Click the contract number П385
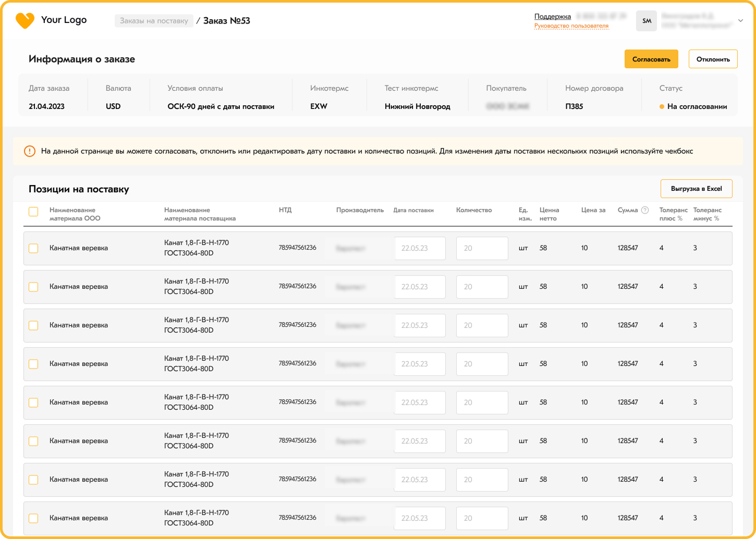This screenshot has width=756, height=539. pos(574,106)
